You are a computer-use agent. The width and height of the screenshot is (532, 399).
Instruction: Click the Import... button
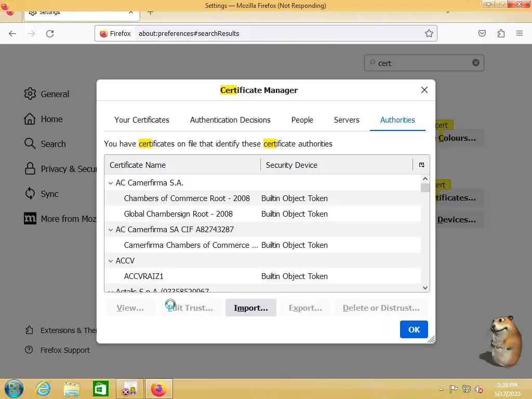(x=251, y=308)
